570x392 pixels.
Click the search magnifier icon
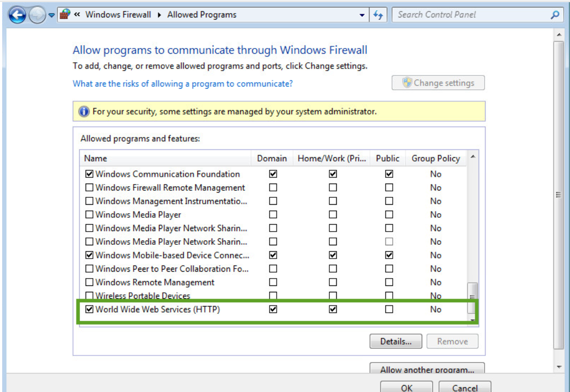(555, 15)
